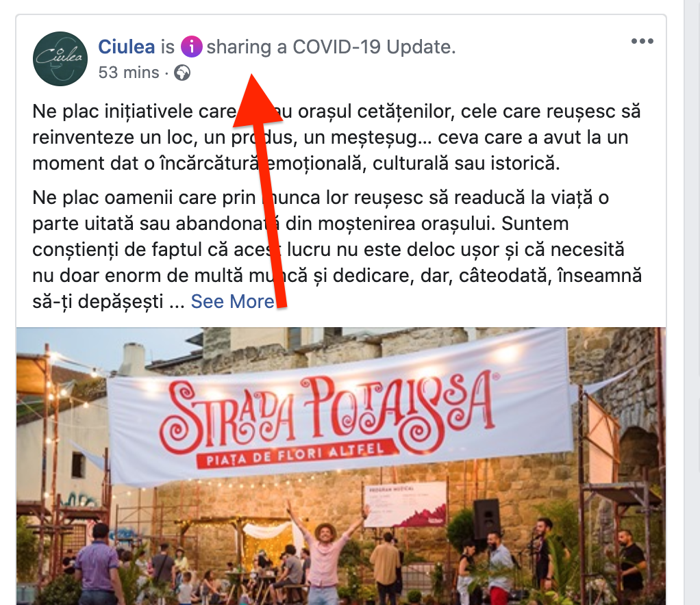Open the 53 mins timestamp permalink
This screenshot has height=605, width=700.
[x=129, y=73]
